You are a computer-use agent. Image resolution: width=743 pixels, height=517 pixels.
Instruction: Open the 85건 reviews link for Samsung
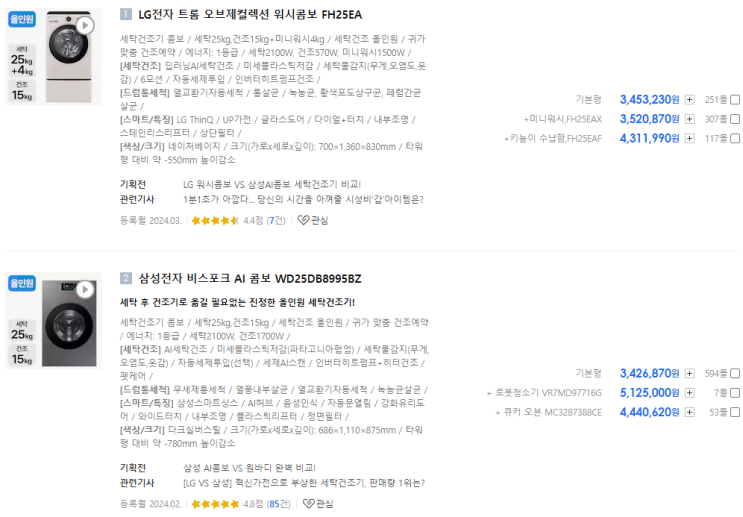click(x=277, y=504)
